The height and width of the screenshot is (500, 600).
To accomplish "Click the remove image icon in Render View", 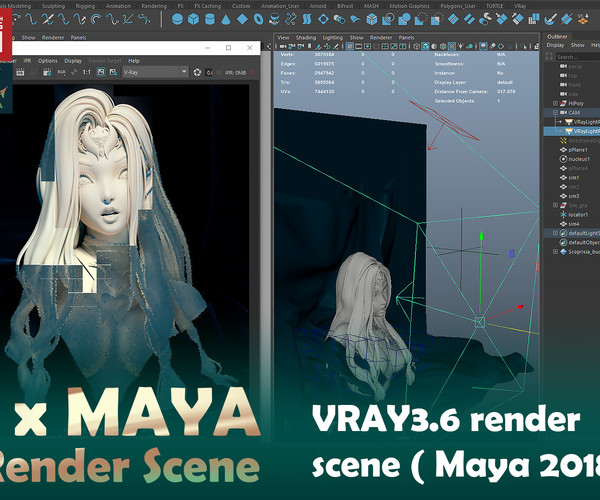I will point(113,72).
